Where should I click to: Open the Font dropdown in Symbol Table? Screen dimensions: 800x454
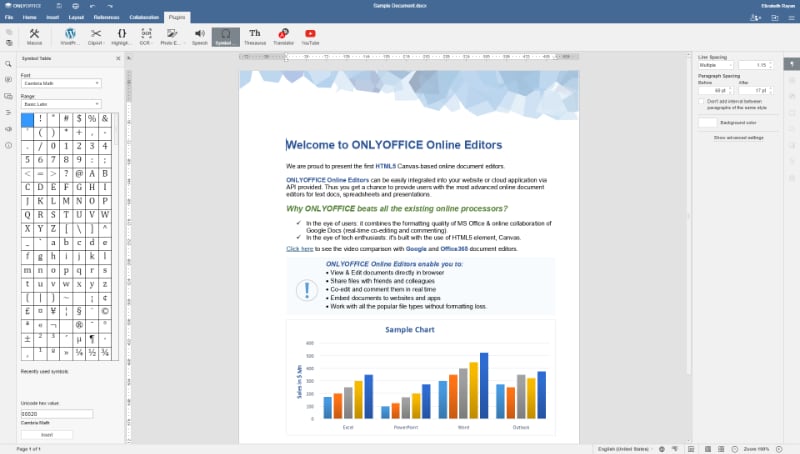point(61,83)
